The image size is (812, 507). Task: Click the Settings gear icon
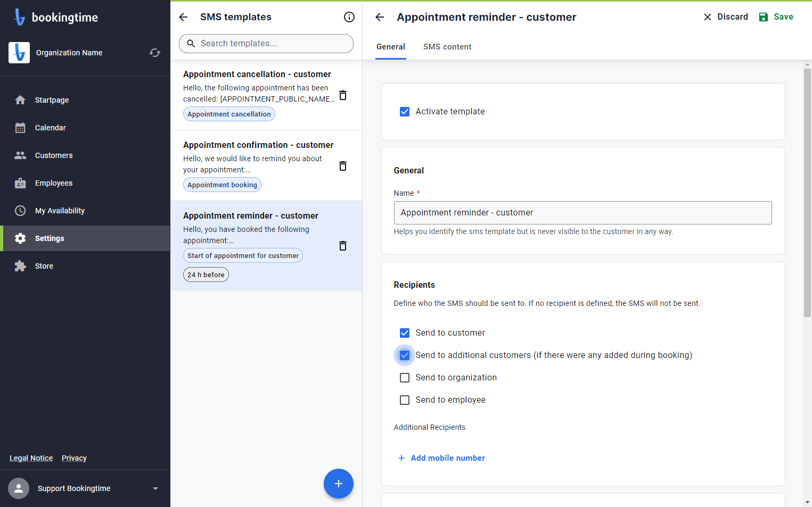20,238
